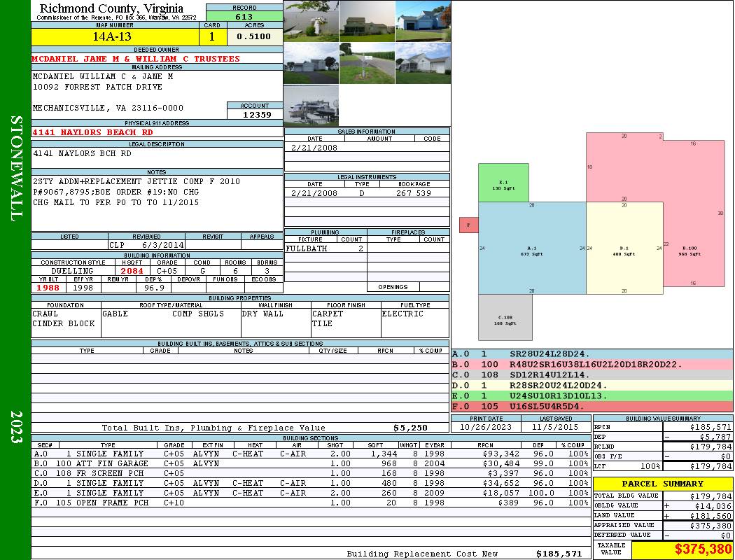Select sketch vector row B.0 R48U2SR16U38

592,365
